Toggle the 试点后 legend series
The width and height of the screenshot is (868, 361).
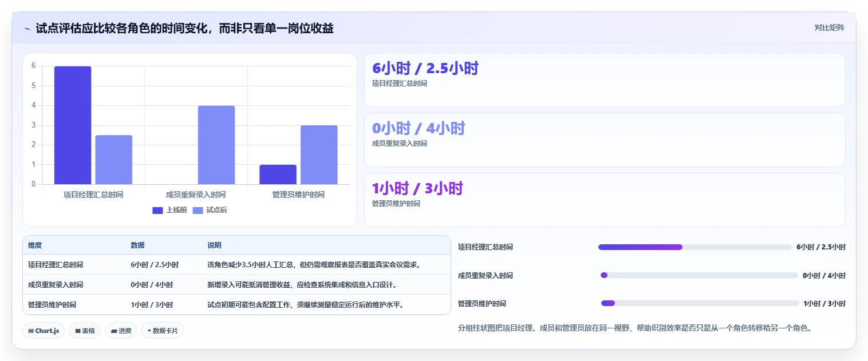[210, 210]
